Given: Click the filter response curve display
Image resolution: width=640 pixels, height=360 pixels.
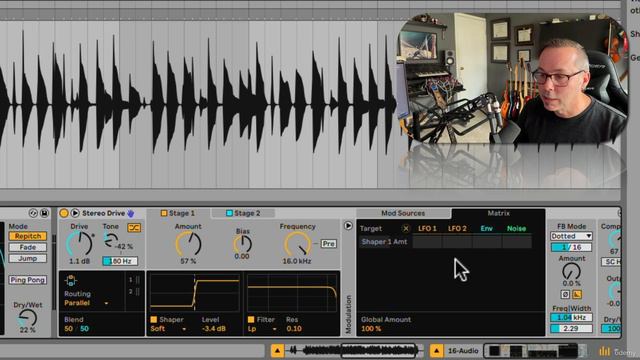Looking at the screenshot, I should coord(292,292).
